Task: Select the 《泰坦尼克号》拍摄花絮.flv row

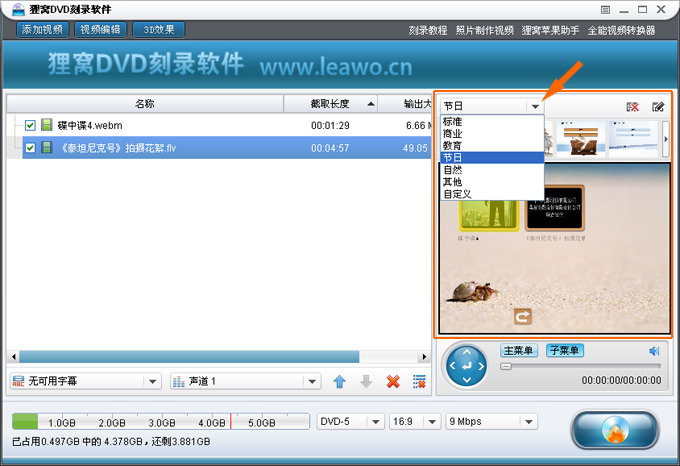Action: pos(226,148)
